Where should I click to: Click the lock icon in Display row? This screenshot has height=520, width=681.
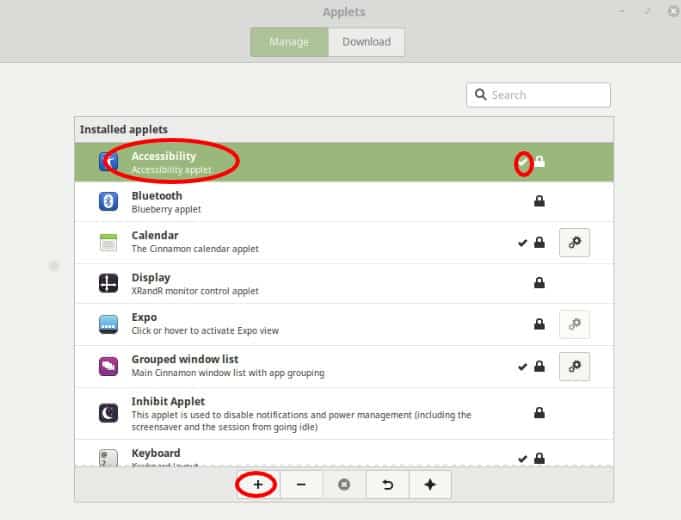click(539, 282)
